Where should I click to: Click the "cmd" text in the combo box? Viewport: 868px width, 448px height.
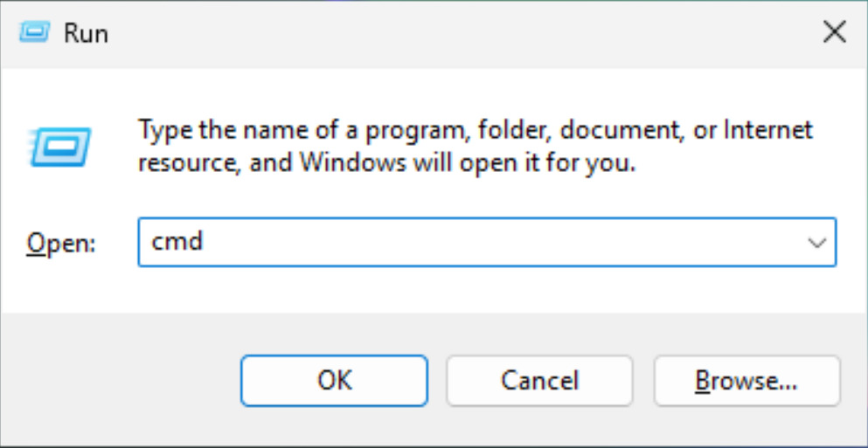[x=177, y=241]
